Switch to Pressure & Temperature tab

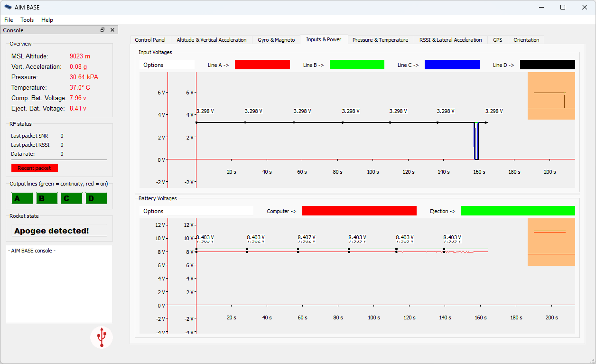(381, 40)
